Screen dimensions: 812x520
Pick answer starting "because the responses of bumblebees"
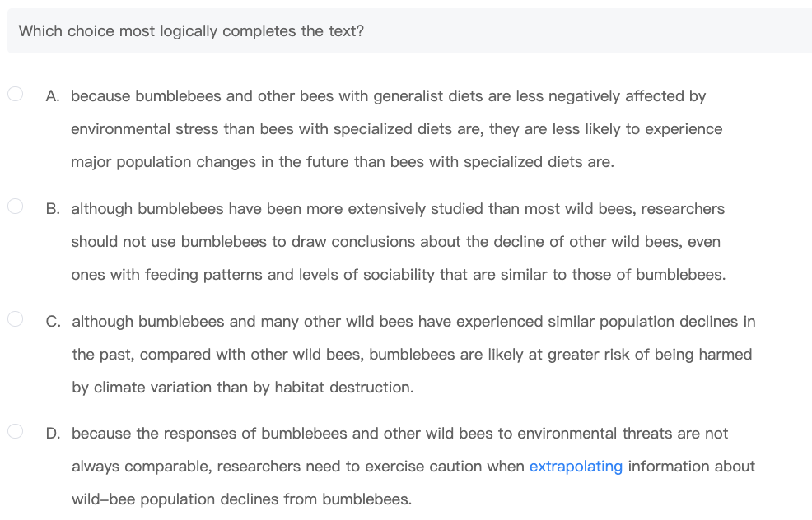pos(399,433)
